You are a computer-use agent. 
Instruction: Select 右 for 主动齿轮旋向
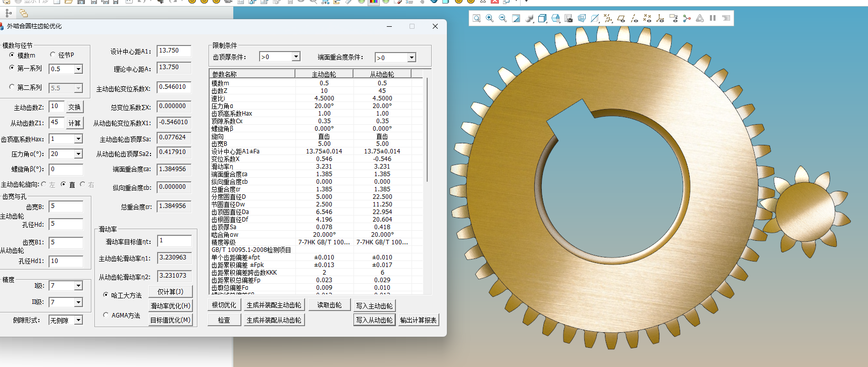(82, 184)
